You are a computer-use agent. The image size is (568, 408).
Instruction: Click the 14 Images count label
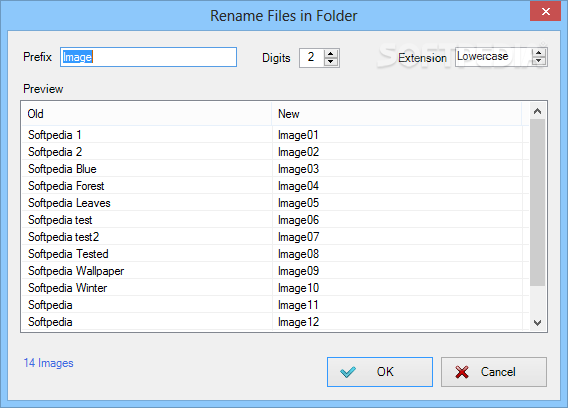click(x=49, y=363)
